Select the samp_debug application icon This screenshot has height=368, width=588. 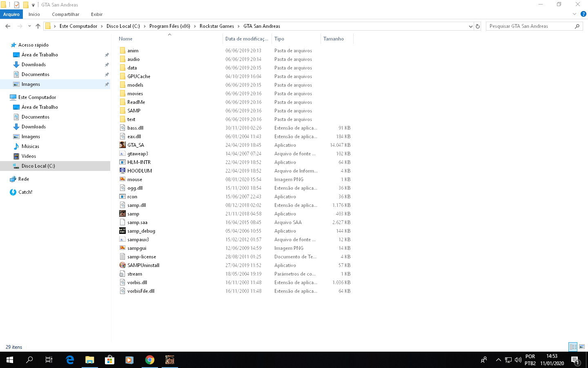(122, 231)
